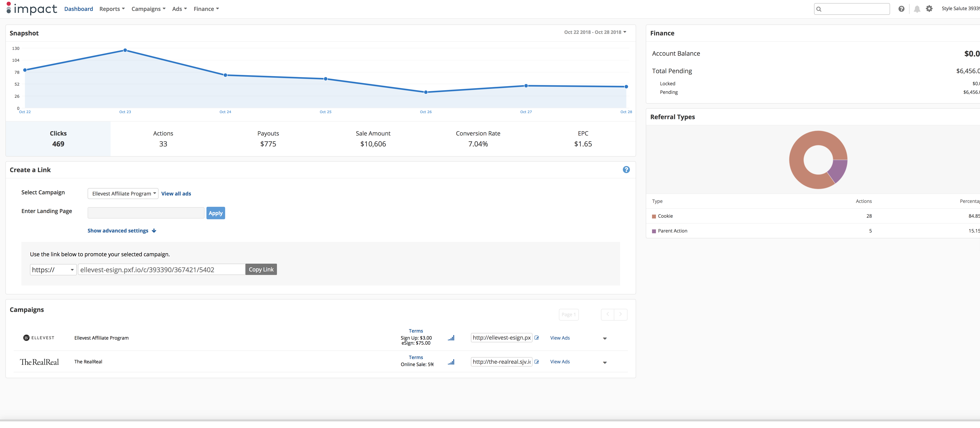
Task: Click the Oct 23 chart data point
Action: click(125, 50)
